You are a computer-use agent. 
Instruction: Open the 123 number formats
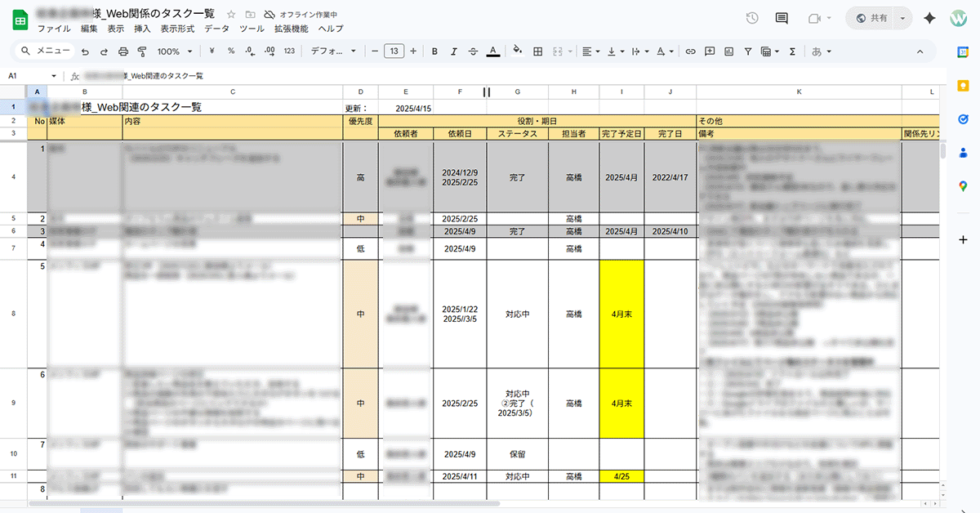pyautogui.click(x=289, y=51)
